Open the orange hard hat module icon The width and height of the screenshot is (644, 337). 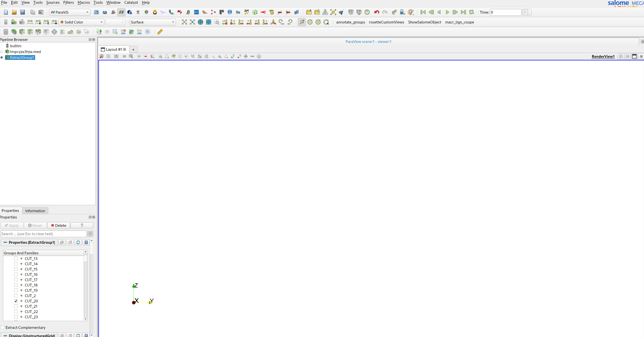coord(155,12)
